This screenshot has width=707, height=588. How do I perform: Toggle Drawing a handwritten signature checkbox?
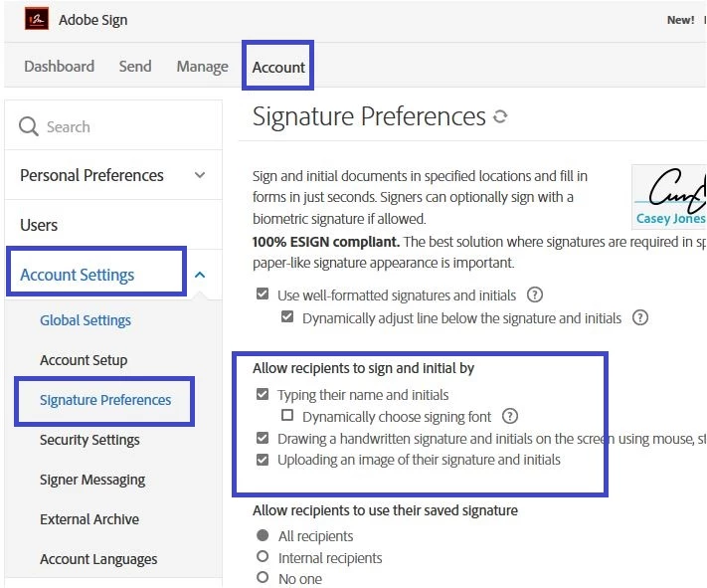[x=263, y=438]
